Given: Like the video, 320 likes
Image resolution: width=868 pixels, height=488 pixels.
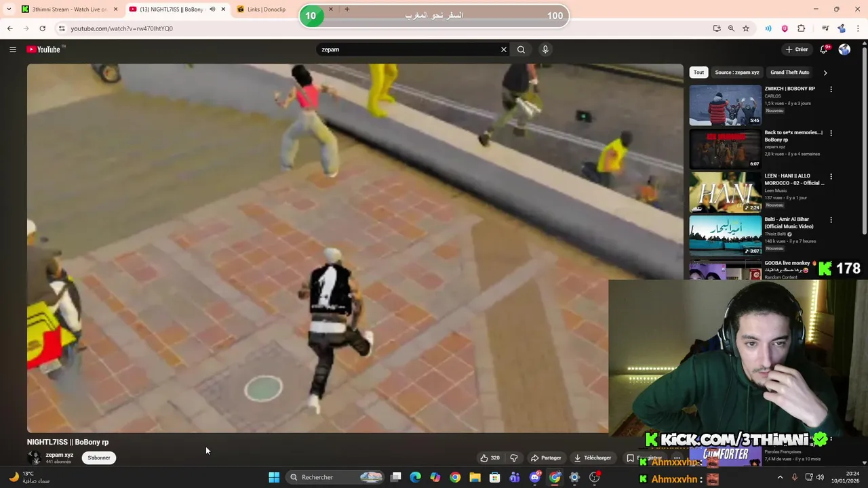Looking at the screenshot, I should 490,458.
